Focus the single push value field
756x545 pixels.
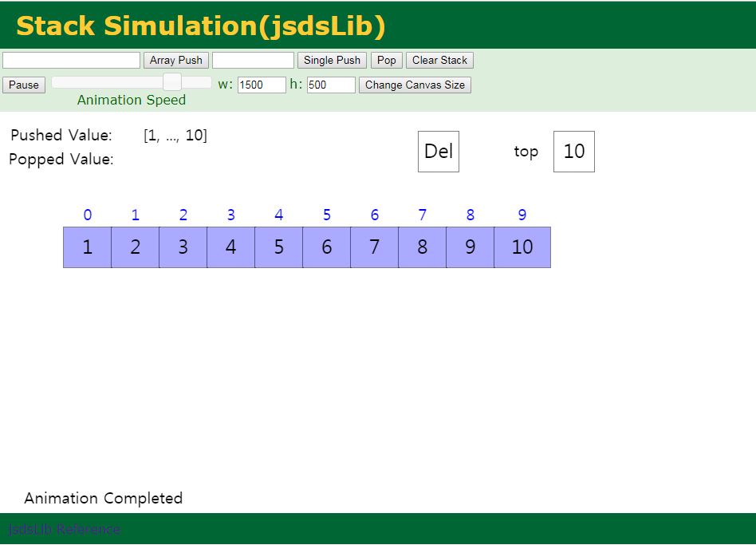coord(253,61)
